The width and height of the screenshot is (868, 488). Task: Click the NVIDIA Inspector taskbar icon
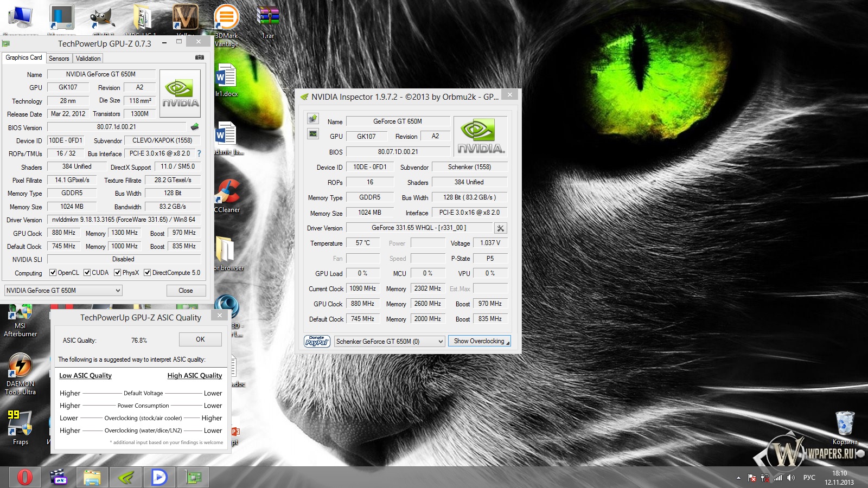(126, 477)
